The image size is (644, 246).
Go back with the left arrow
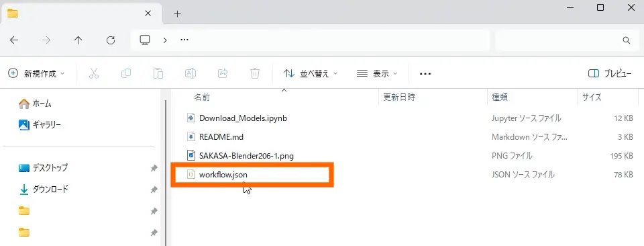[x=14, y=40]
